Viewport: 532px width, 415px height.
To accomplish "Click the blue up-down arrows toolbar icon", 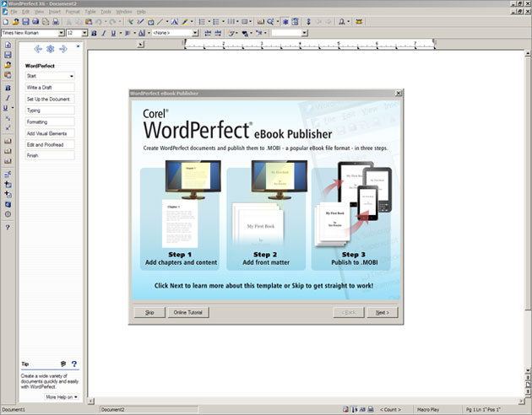I will click(x=308, y=22).
